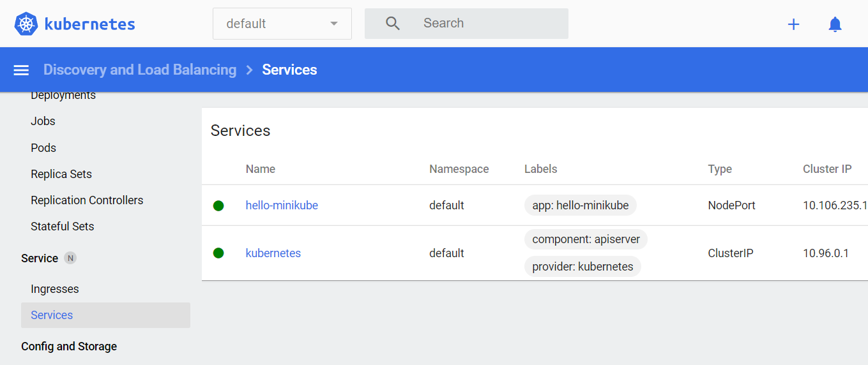Click the Kubernetes helm logo icon

click(26, 24)
